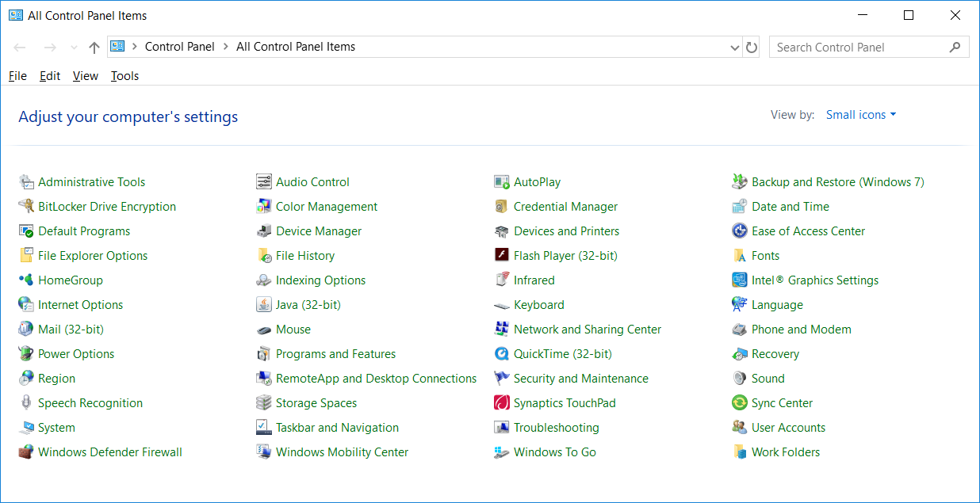The image size is (980, 503).
Task: Click the Sound speaker icon
Action: click(740, 379)
